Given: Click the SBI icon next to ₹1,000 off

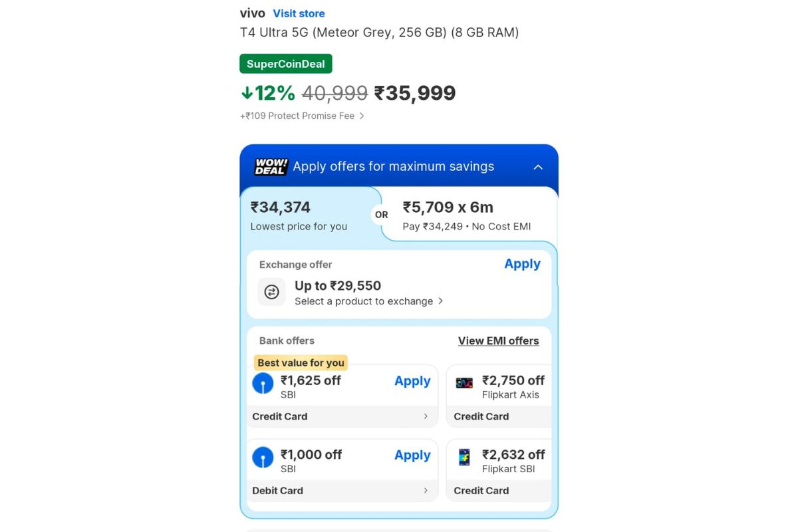Looking at the screenshot, I should pyautogui.click(x=263, y=458).
